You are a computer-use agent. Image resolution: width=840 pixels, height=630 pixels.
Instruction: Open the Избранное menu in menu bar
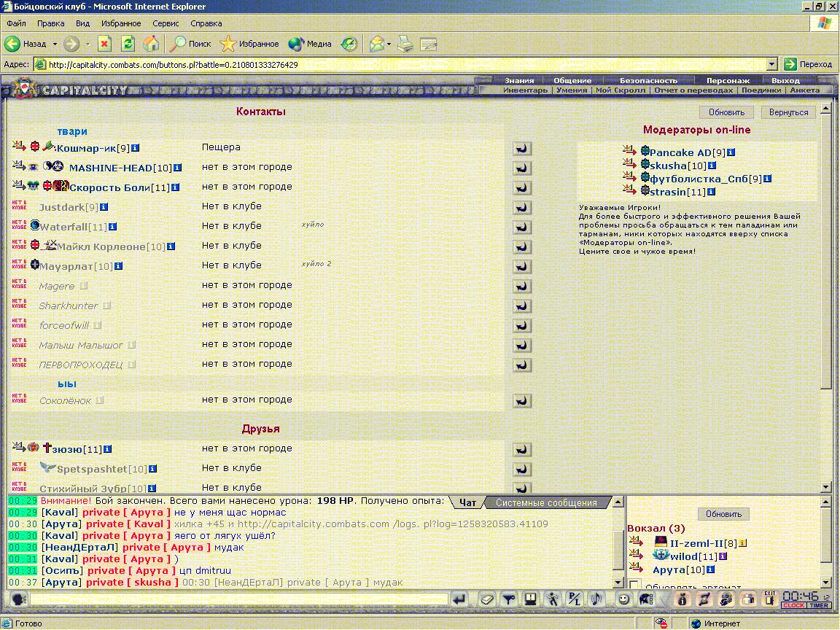pyautogui.click(x=121, y=23)
